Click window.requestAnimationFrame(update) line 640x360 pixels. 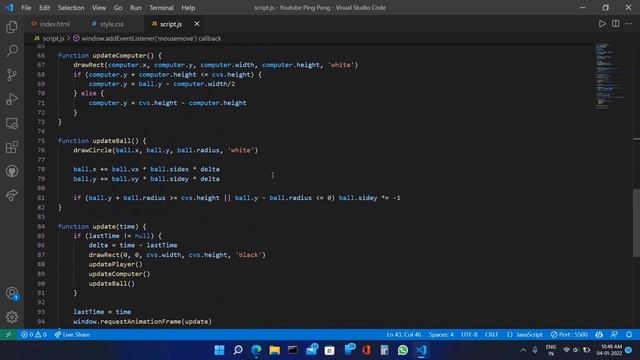pos(142,321)
